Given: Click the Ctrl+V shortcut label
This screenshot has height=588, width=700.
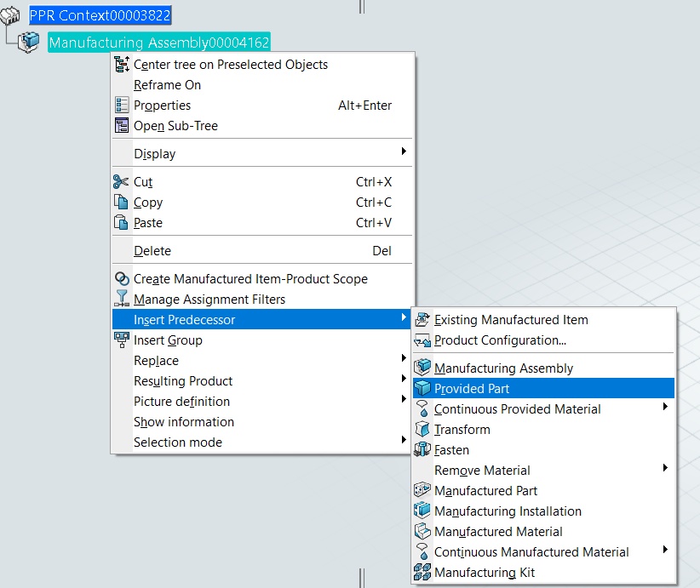Looking at the screenshot, I should (x=374, y=223).
